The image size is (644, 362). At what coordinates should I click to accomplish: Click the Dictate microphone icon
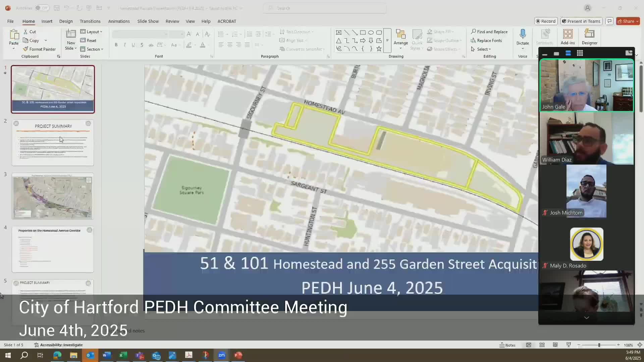point(523,34)
